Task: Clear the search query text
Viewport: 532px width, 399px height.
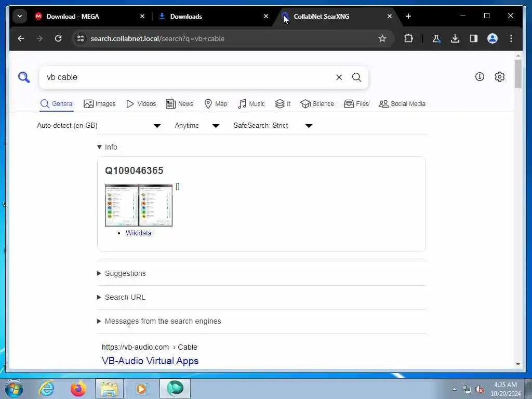Action: [339, 77]
